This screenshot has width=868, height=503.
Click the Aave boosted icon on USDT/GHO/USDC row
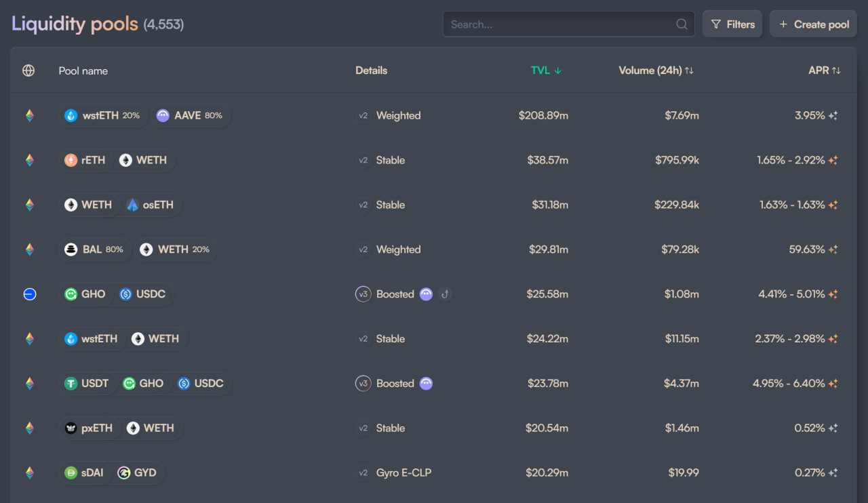[x=426, y=384]
